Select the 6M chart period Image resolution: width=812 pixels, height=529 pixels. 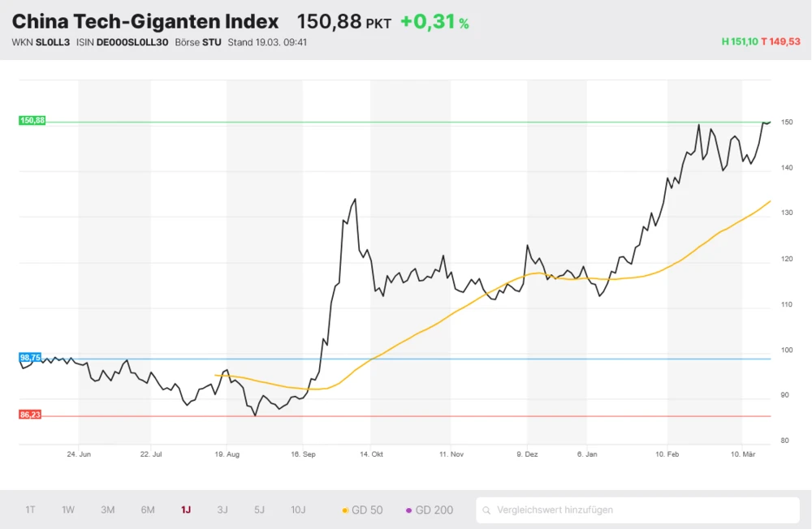147,510
